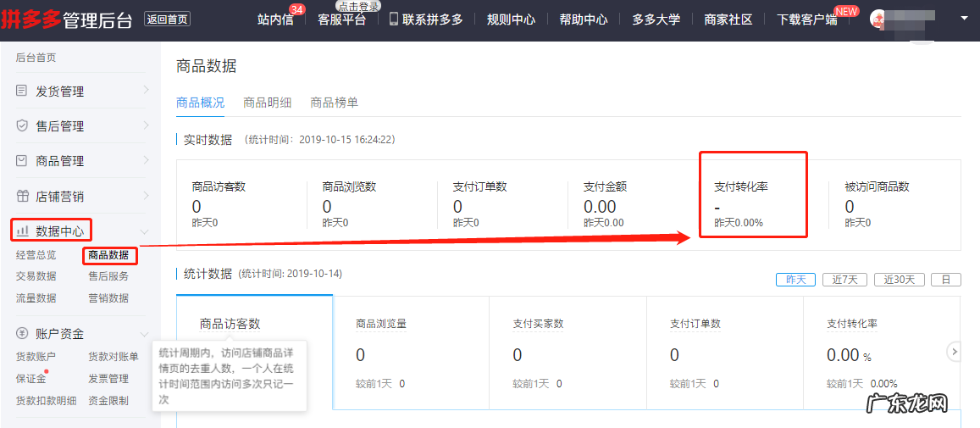Open 交易数据 under 数据中心
Viewport: 980px width, 428px height.
click(x=36, y=276)
